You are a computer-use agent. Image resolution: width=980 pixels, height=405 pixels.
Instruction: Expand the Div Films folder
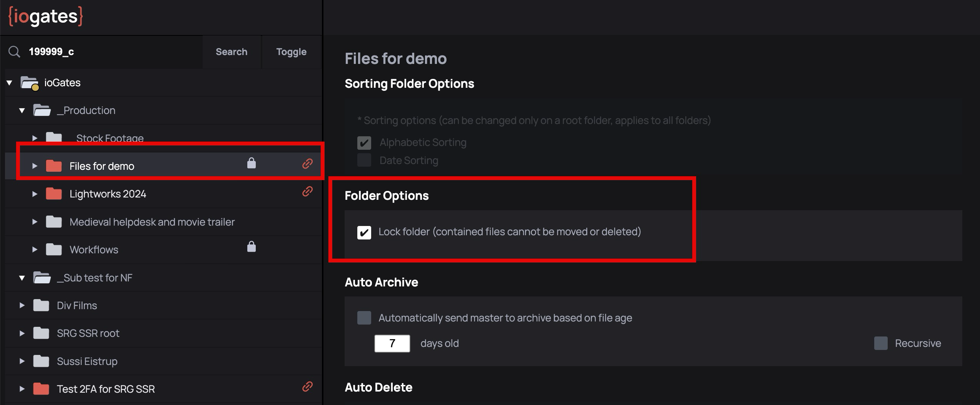(x=22, y=306)
